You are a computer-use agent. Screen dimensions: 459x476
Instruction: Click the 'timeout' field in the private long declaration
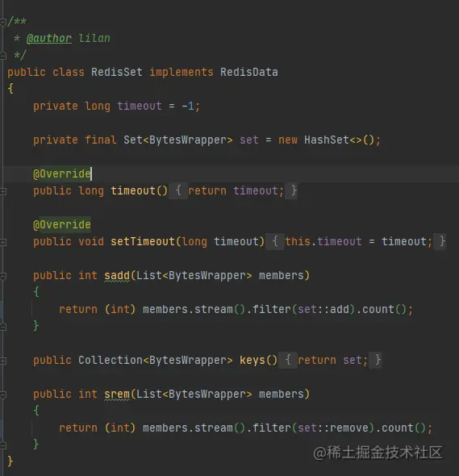(x=140, y=106)
